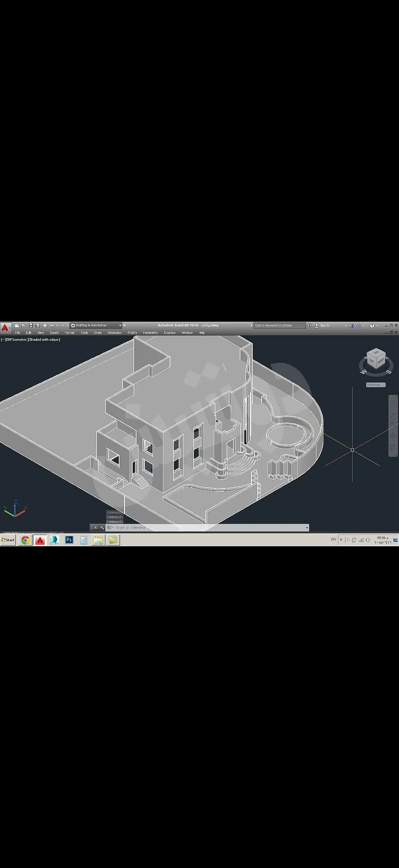Open the Modify menu
399x868 pixels.
[132, 333]
